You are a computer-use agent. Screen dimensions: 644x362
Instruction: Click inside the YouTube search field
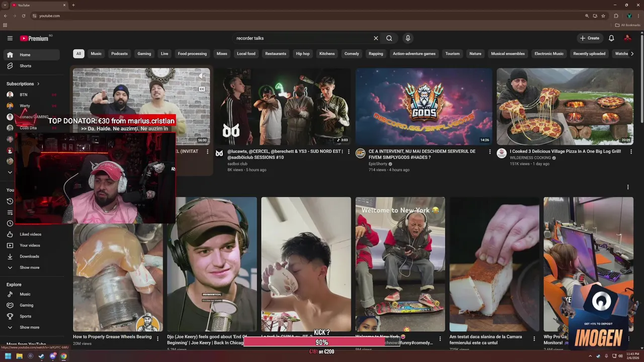click(x=302, y=38)
